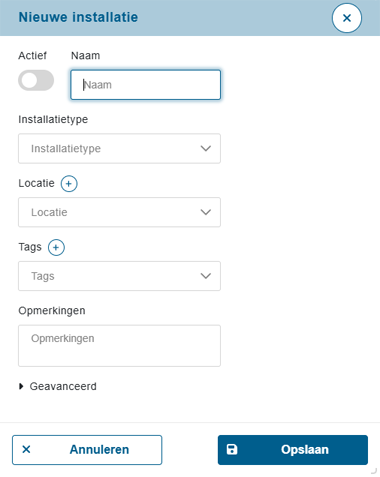Open the Installatietype dropdown
The width and height of the screenshot is (380, 477).
click(x=119, y=148)
